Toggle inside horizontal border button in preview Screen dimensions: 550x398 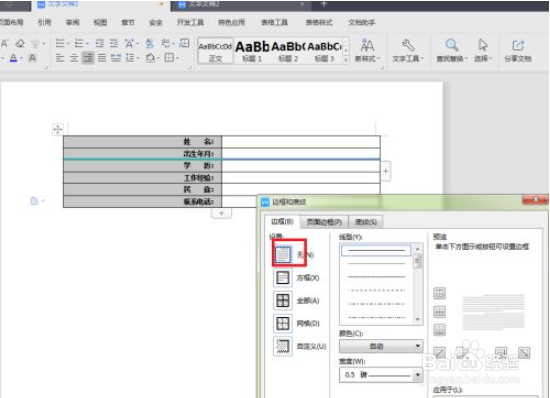(440, 311)
